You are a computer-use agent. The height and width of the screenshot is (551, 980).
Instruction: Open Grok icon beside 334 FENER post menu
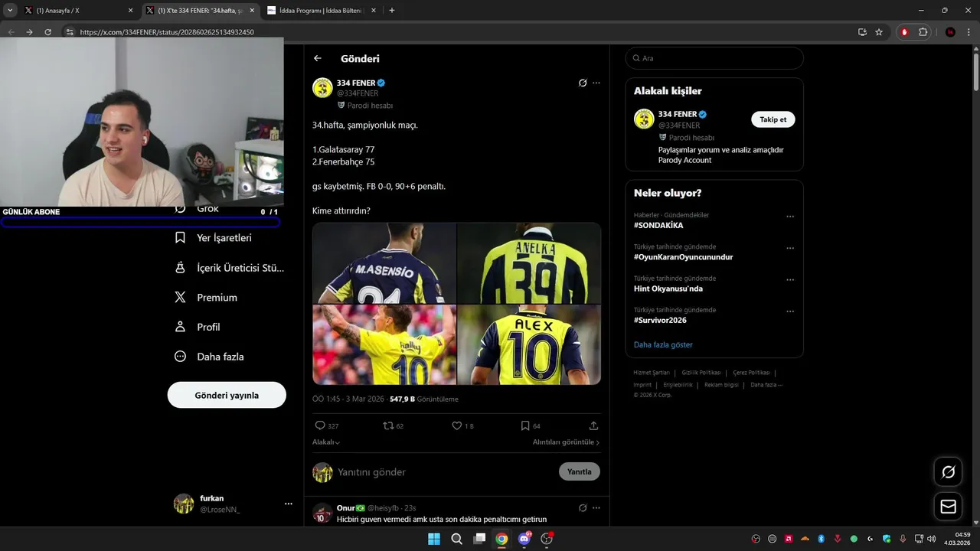click(583, 83)
